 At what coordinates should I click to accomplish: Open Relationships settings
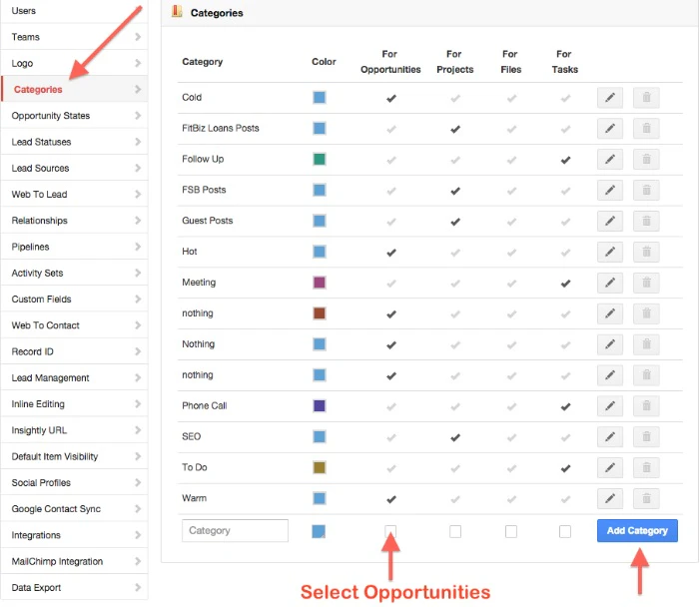pyautogui.click(x=74, y=221)
